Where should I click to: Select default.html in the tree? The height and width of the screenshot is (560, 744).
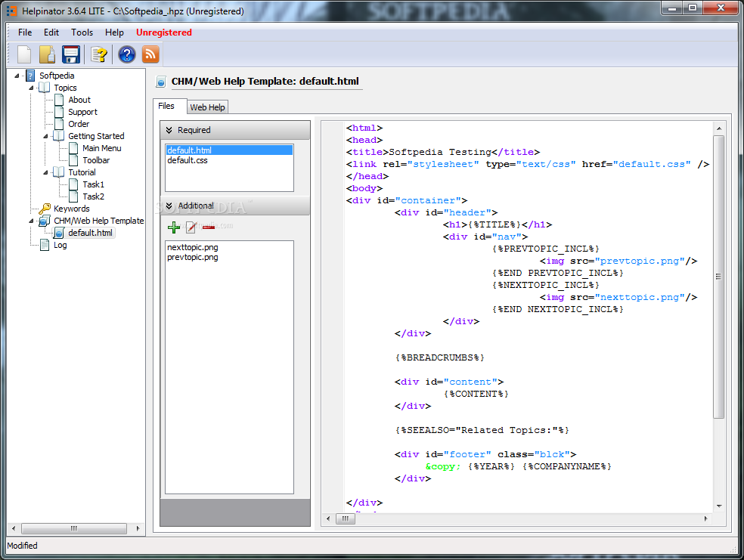coord(90,233)
